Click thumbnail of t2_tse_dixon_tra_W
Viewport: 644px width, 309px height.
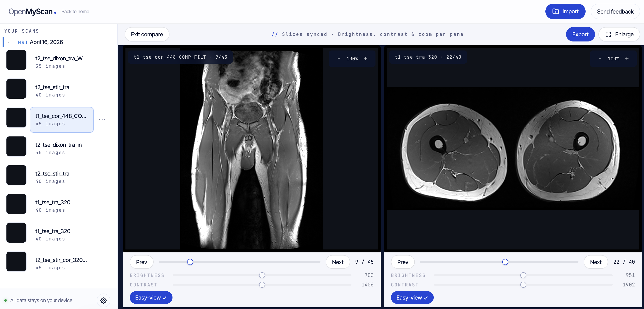coord(16,60)
